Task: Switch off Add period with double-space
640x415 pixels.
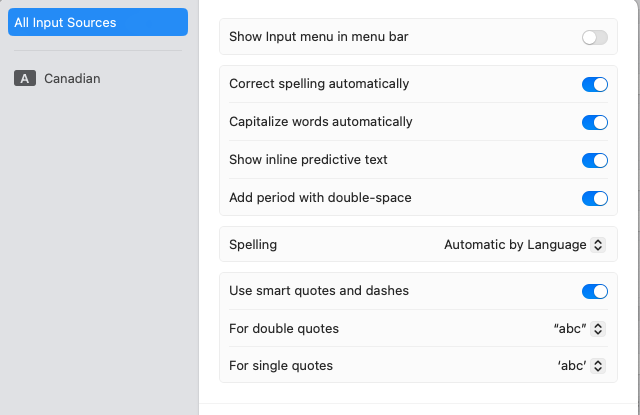Action: pos(594,198)
